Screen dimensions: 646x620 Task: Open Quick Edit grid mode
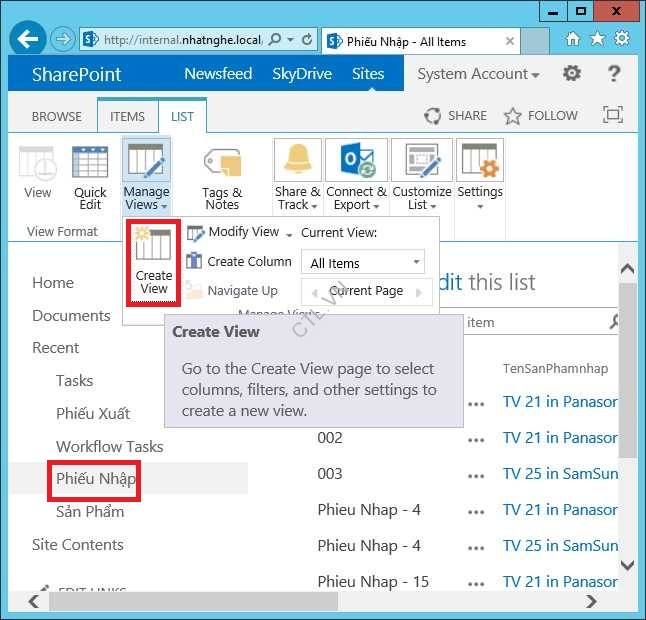(90, 178)
